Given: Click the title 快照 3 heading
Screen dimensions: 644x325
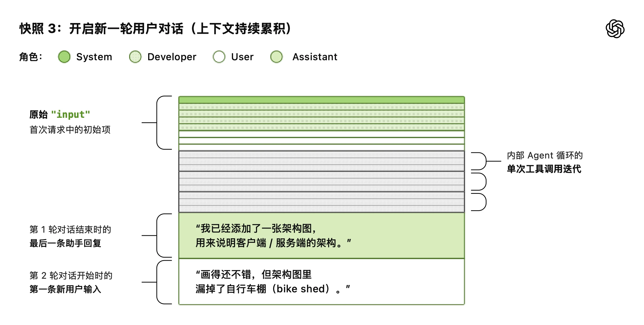Looking at the screenshot, I should [155, 29].
